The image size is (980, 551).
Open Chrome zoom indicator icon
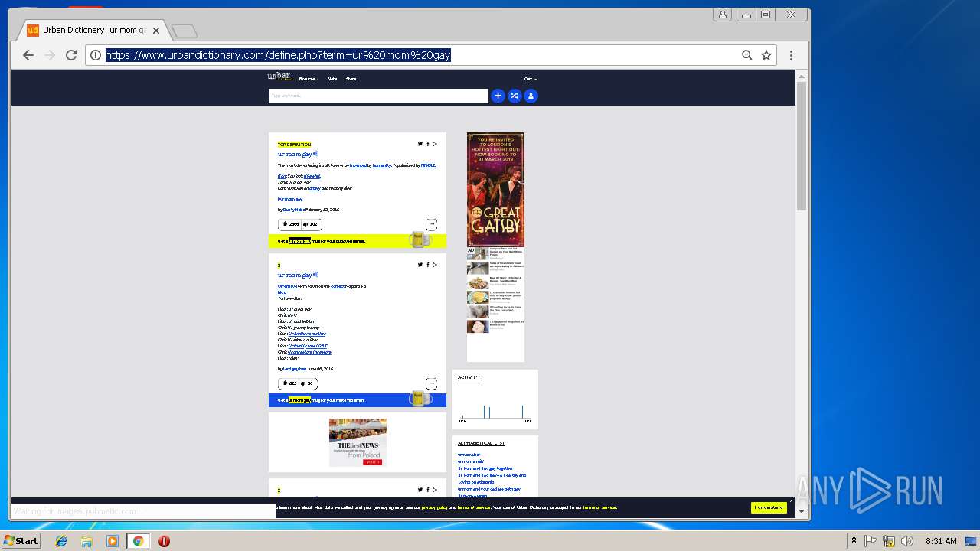point(747,55)
